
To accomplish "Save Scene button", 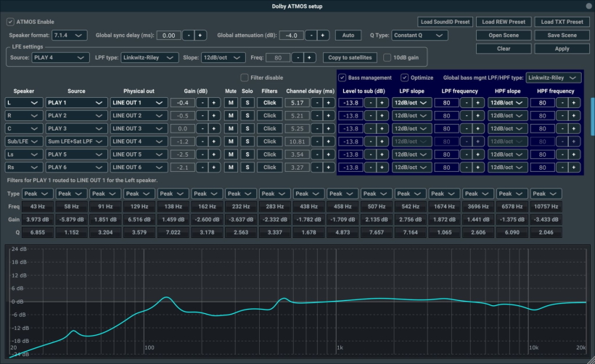I will (562, 36).
